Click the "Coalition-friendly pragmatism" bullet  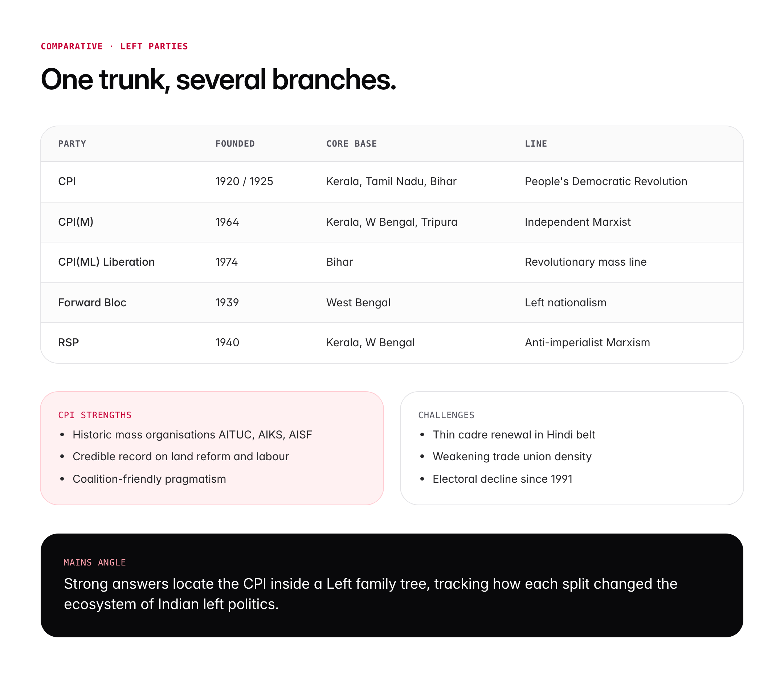click(149, 479)
